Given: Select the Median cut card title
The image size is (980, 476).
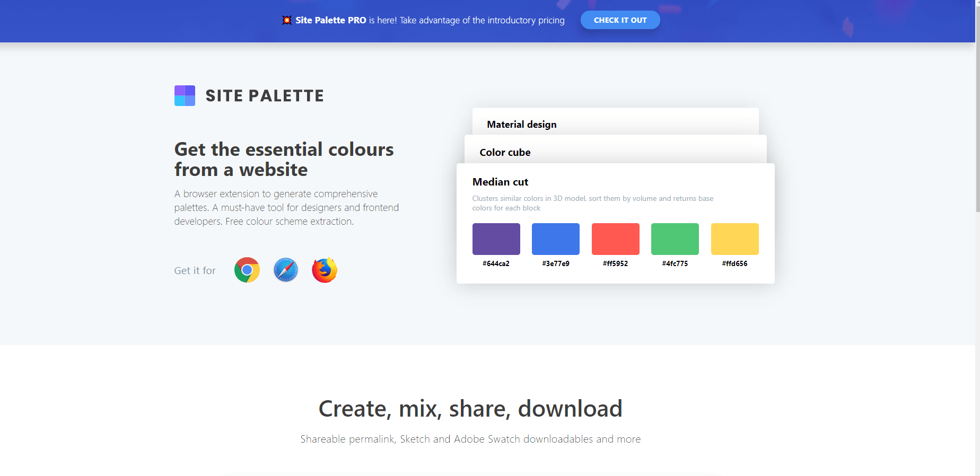Looking at the screenshot, I should (x=500, y=182).
